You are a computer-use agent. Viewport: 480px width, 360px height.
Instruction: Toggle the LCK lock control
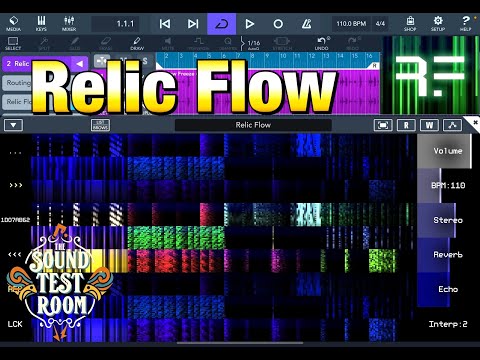tap(15, 324)
